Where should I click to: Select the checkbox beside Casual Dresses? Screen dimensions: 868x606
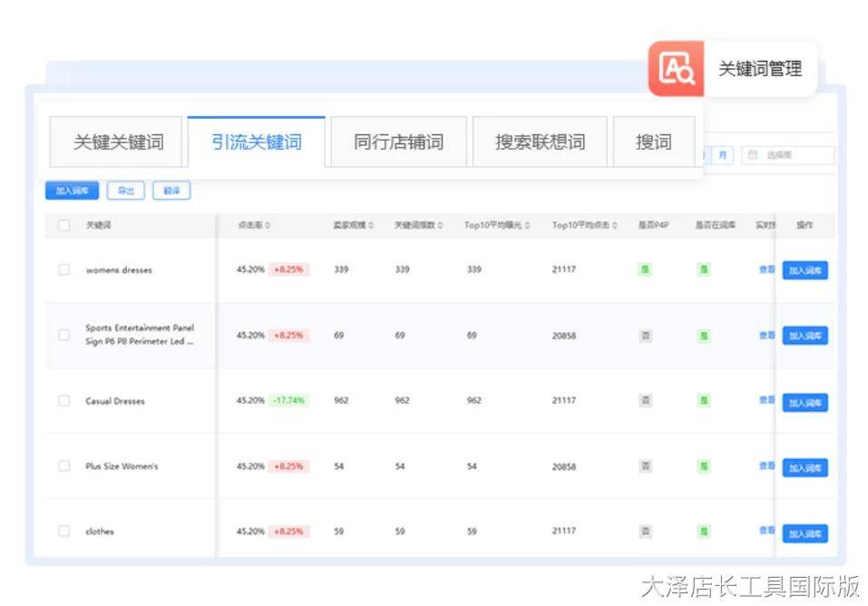[62, 400]
